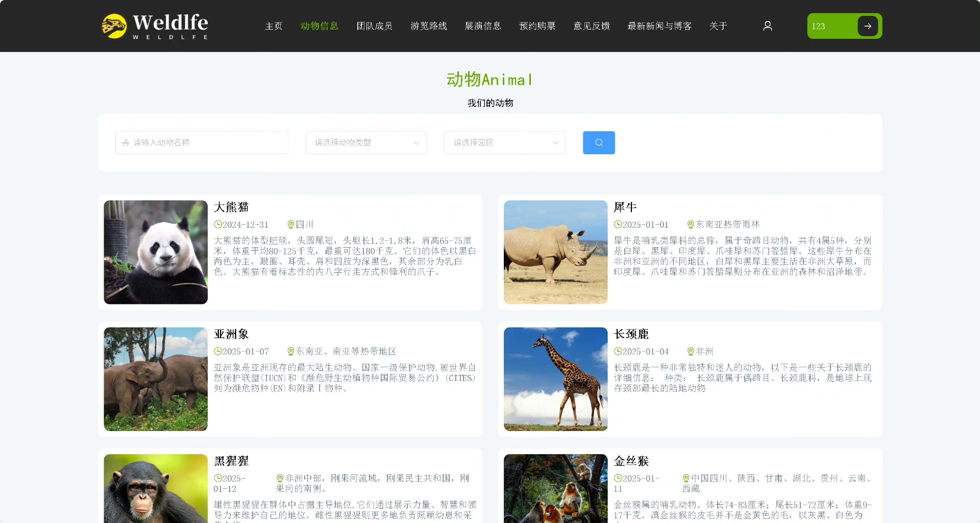Open the 团队成员 nav item

click(x=374, y=26)
